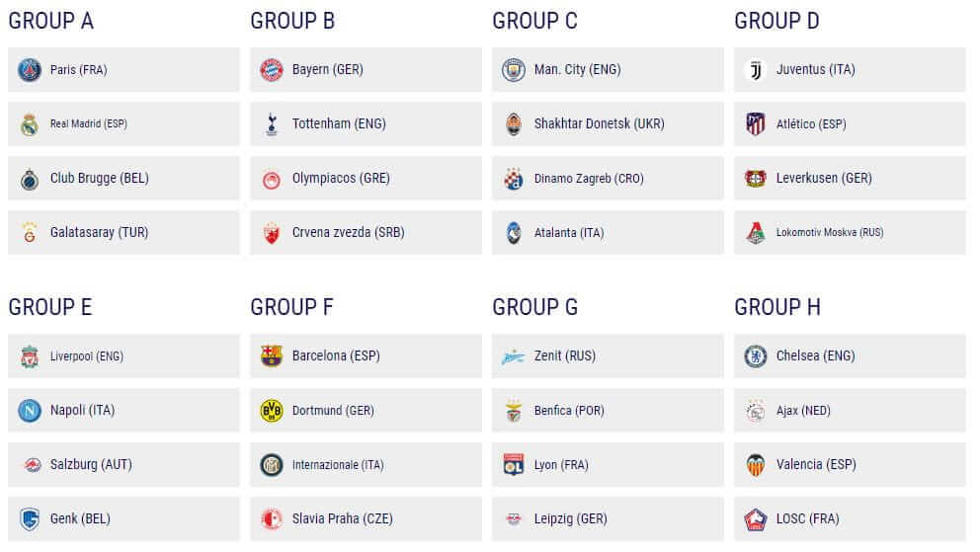Click the GROUP E heading
This screenshot has height=552, width=980.
point(50,307)
